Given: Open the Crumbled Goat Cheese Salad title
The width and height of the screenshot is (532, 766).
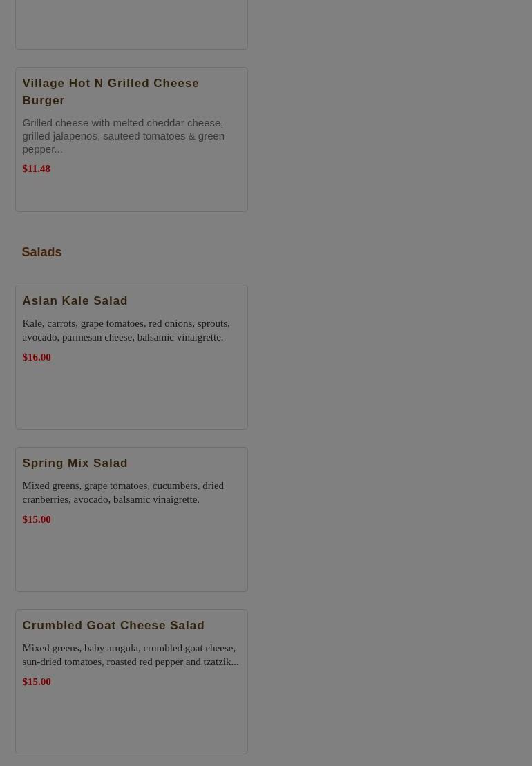Looking at the screenshot, I should pyautogui.click(x=113, y=625).
